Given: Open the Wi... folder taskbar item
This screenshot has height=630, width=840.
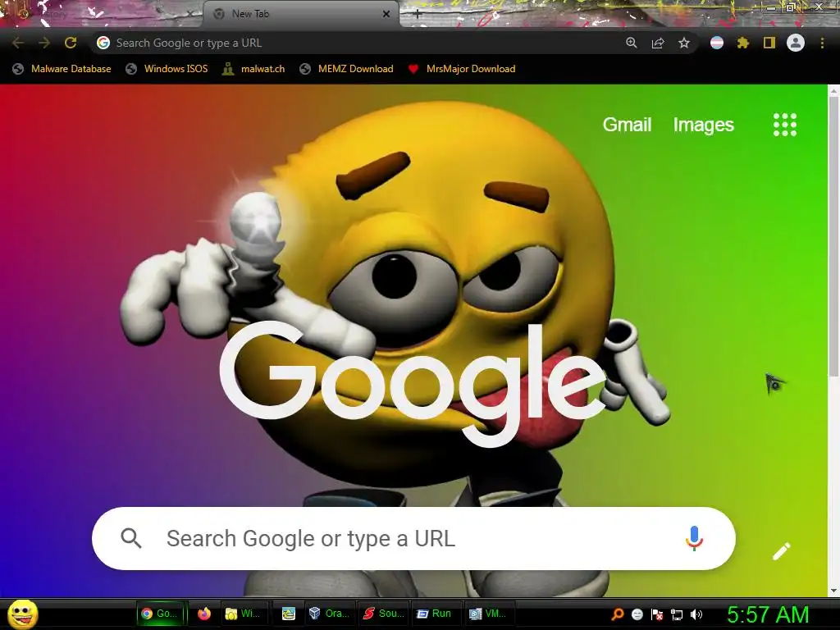Looking at the screenshot, I should [244, 614].
